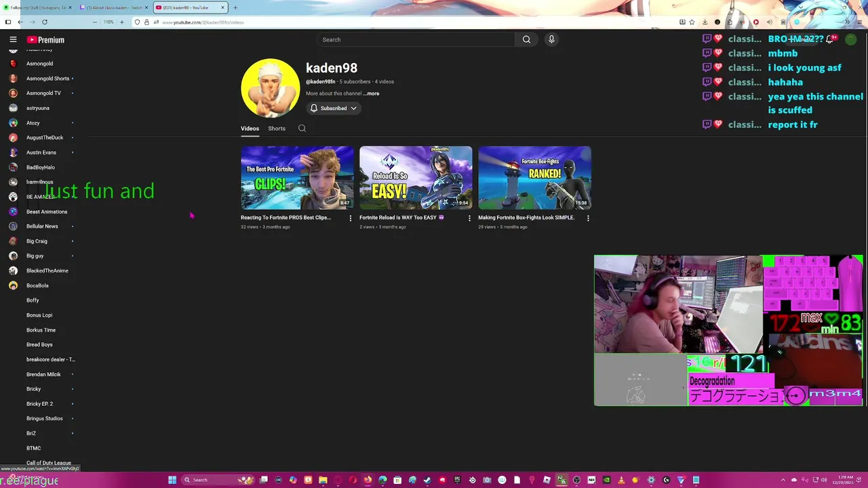Image resolution: width=868 pixels, height=488 pixels.
Task: Open the Windows Start menu
Action: (x=172, y=480)
